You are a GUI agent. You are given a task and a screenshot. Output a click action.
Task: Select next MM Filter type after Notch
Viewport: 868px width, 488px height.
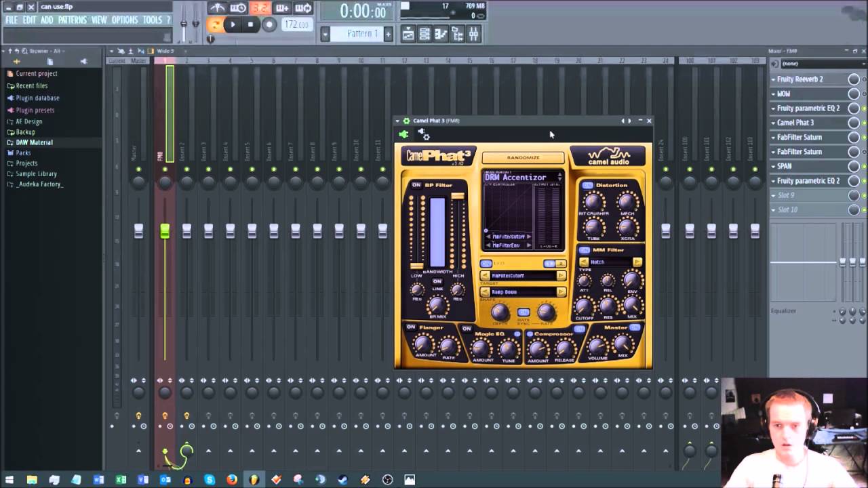(x=637, y=262)
